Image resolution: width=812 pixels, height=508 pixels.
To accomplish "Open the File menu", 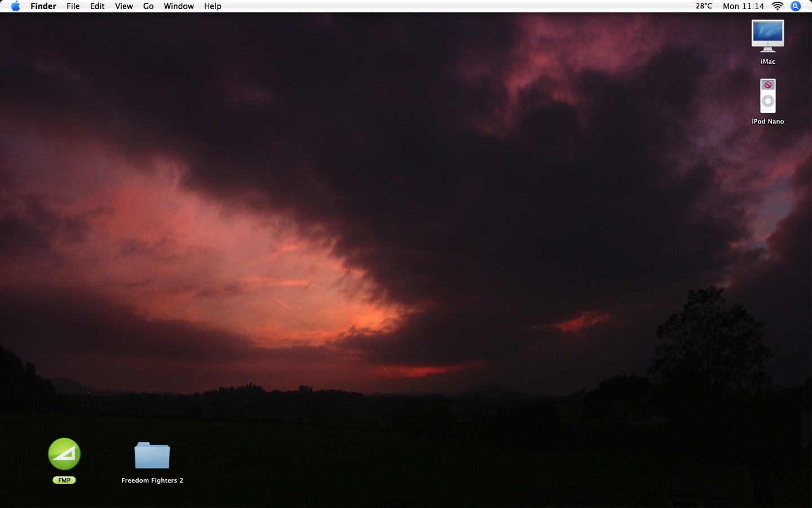I will 73,6.
